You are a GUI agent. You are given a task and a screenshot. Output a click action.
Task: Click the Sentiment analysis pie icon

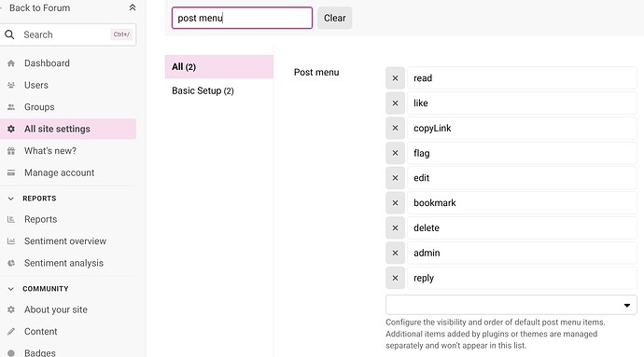(x=11, y=263)
